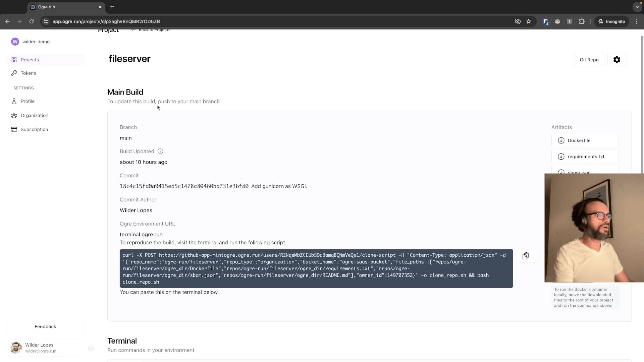Select the Ogre.run browser tab
This screenshot has width=644, height=362.
tap(66, 7)
